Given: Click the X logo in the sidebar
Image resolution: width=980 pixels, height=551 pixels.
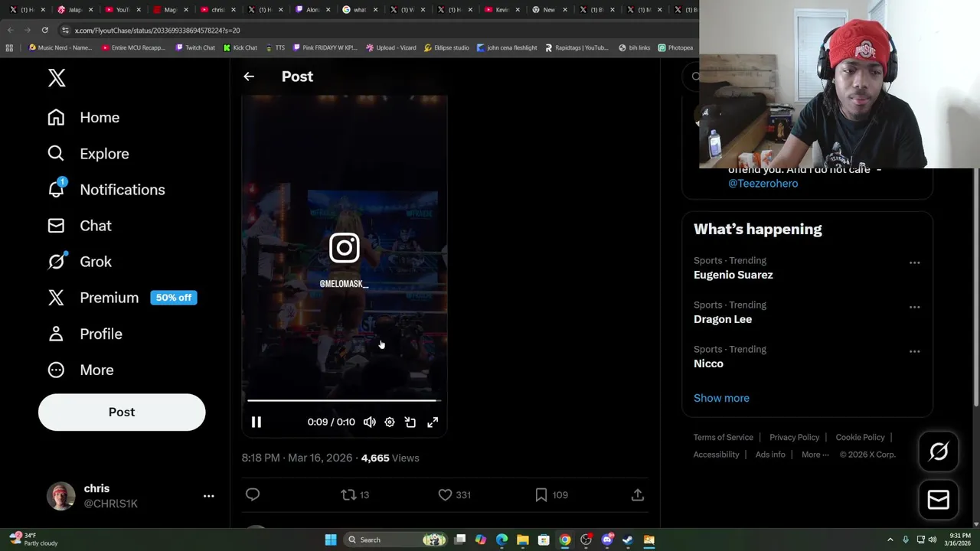Looking at the screenshot, I should (x=57, y=77).
